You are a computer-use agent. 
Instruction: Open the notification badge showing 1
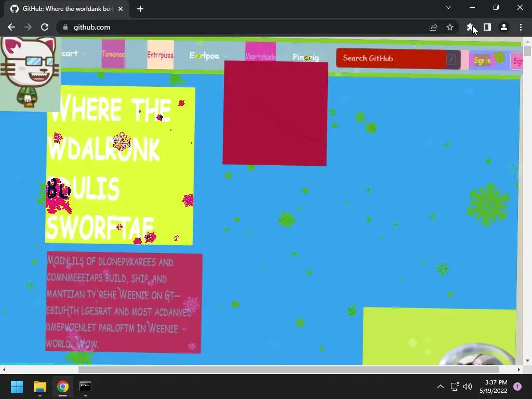tap(517, 387)
